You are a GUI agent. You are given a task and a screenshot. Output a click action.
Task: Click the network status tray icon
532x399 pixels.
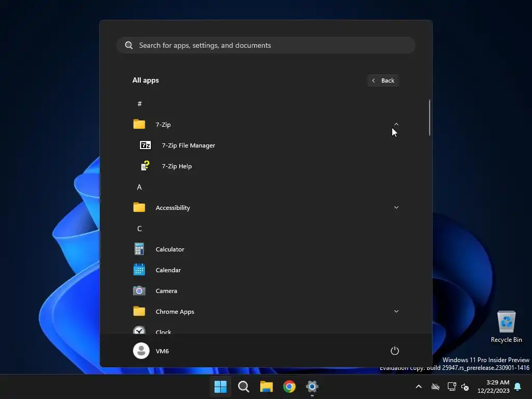[451, 387]
